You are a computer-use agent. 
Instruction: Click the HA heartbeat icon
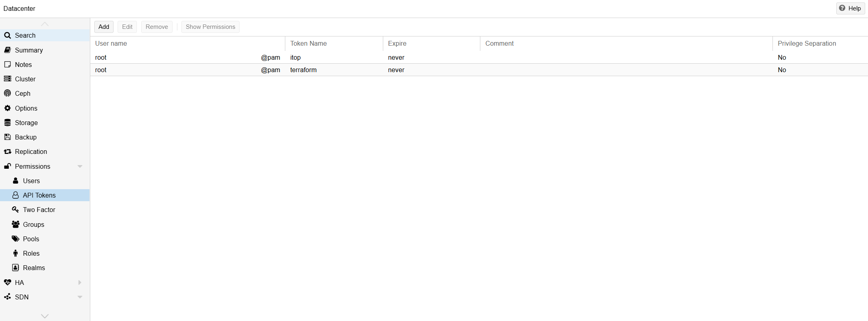[x=7, y=283]
